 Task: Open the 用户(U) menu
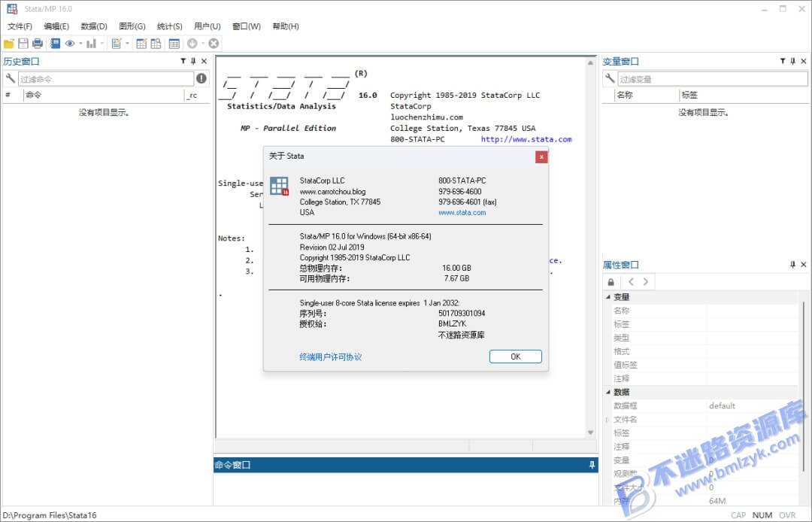coord(208,26)
